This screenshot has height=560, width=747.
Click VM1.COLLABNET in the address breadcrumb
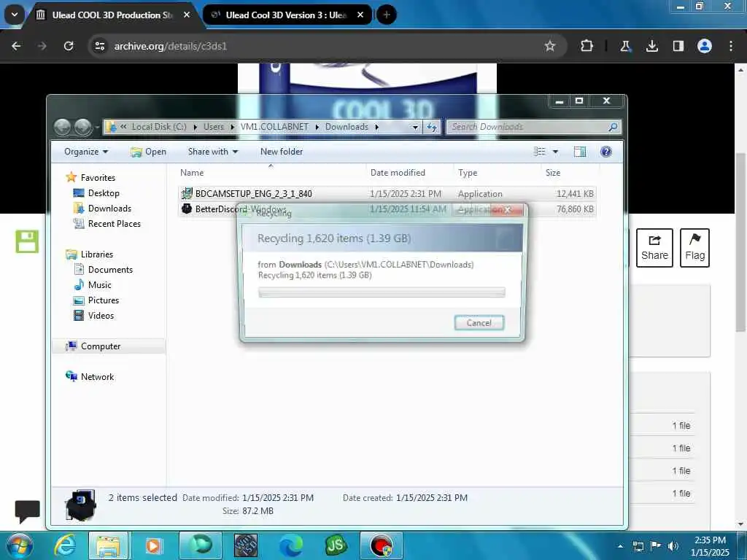tap(274, 127)
